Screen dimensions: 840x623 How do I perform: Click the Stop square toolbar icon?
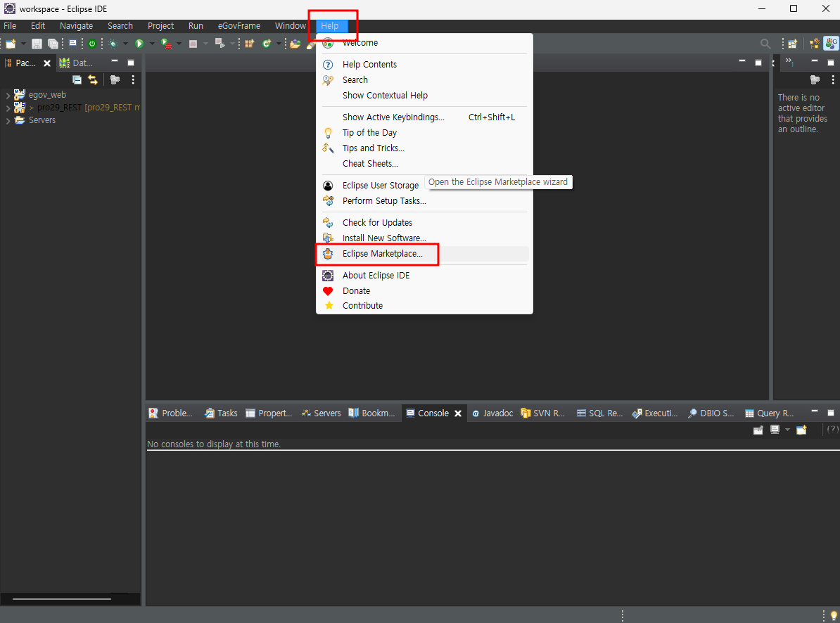(193, 44)
